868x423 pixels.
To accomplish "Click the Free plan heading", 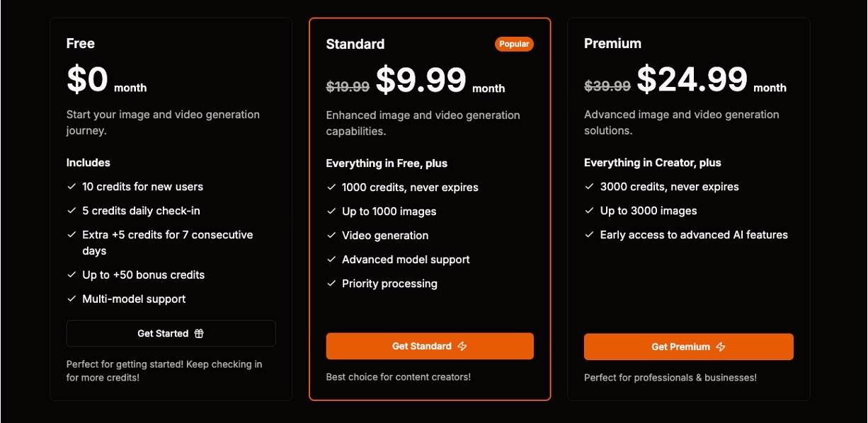I will 81,43.
